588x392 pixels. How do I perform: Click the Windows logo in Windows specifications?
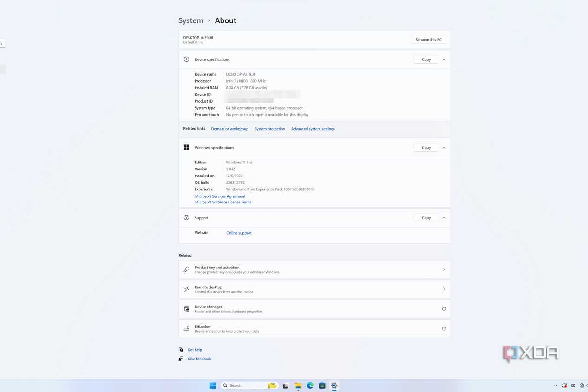(186, 147)
